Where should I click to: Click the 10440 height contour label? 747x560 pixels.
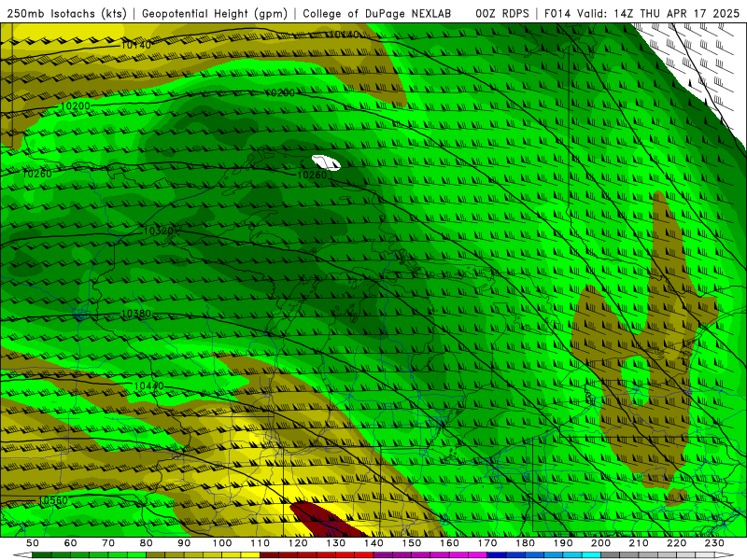coord(148,385)
